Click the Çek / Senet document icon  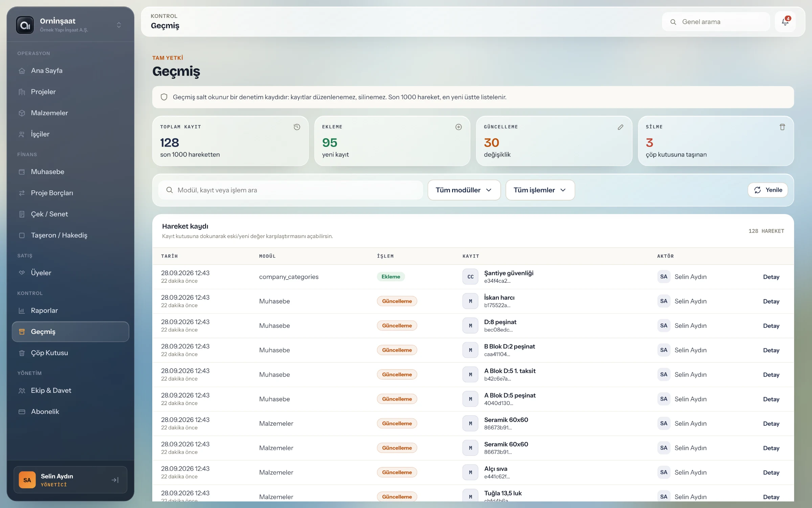(22, 214)
